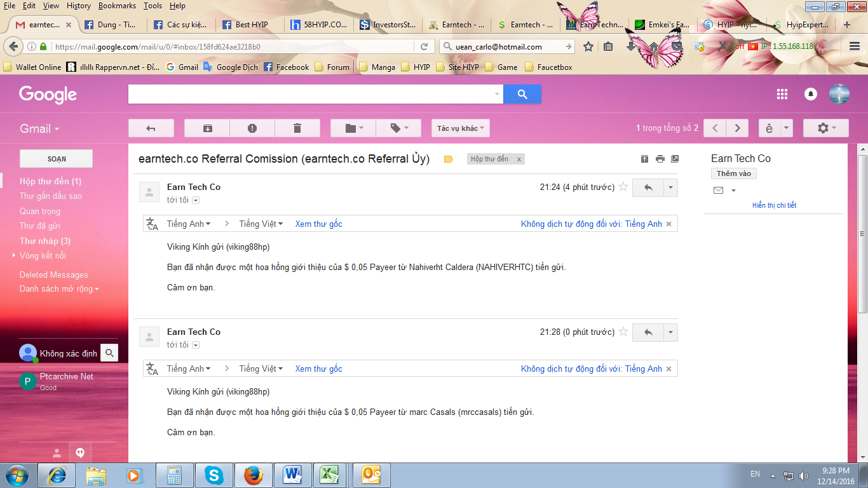Print all messages with the printer icon
Image resolution: width=868 pixels, height=488 pixels.
click(660, 159)
